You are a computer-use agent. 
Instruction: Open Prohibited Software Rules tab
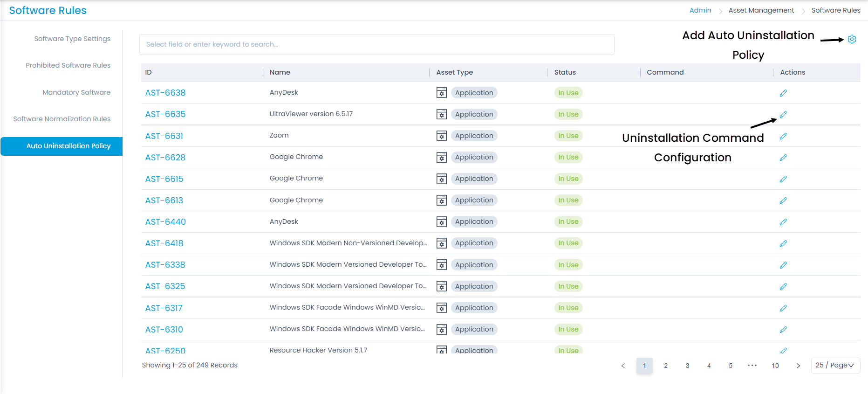coord(68,65)
